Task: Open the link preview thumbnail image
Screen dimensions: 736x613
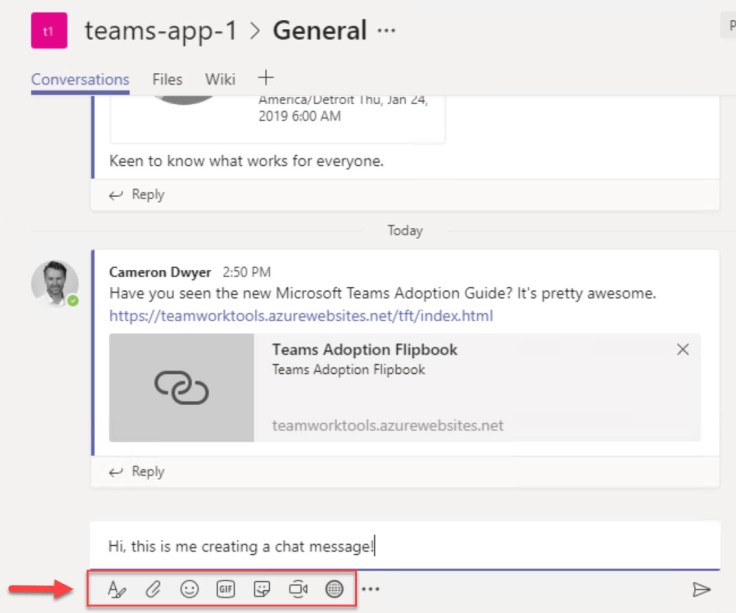Action: click(182, 388)
